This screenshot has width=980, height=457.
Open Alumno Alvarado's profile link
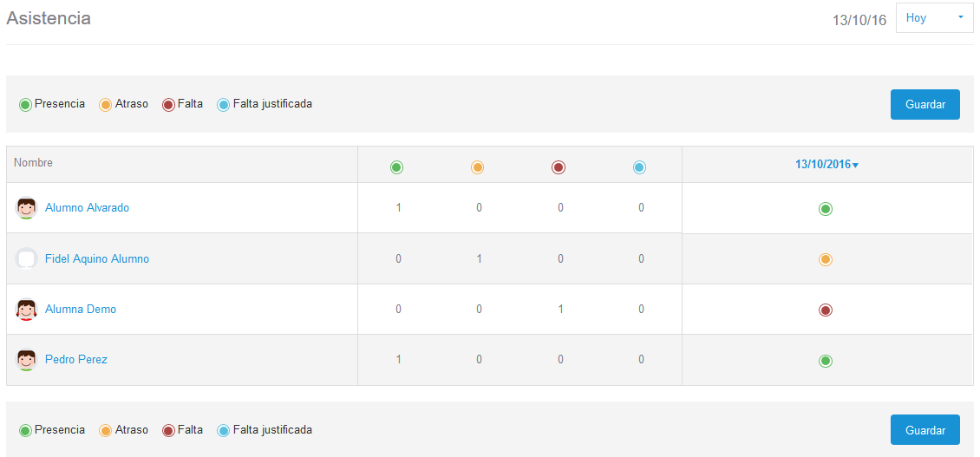tap(87, 208)
